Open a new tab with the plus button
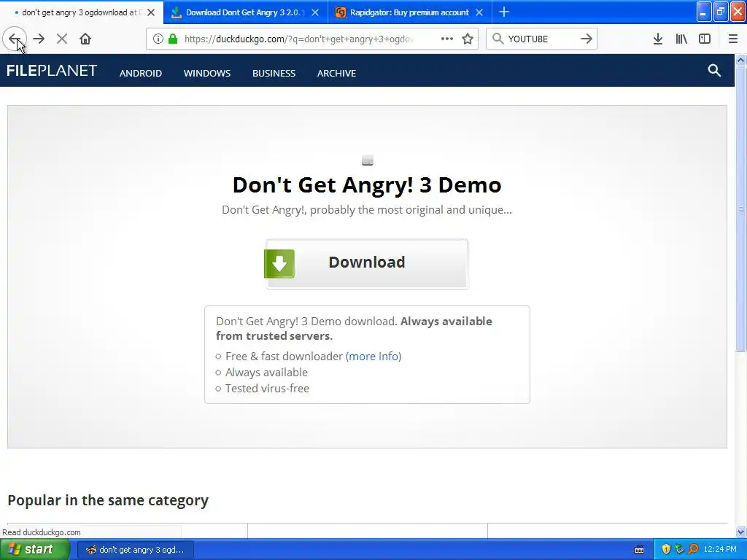The image size is (747, 560). pyautogui.click(x=504, y=12)
